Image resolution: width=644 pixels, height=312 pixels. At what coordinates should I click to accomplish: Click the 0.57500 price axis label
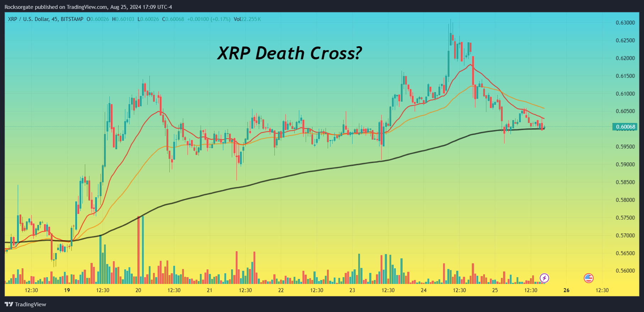pyautogui.click(x=625, y=218)
